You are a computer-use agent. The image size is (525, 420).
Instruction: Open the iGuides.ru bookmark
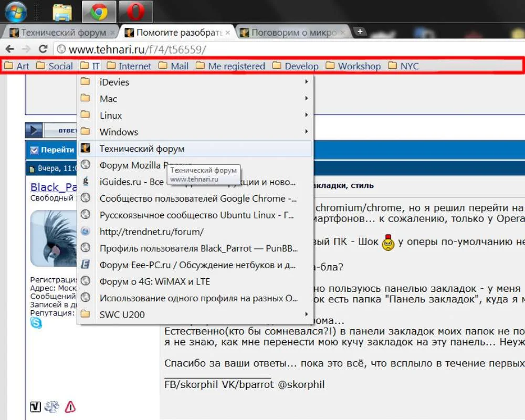[x=195, y=182]
